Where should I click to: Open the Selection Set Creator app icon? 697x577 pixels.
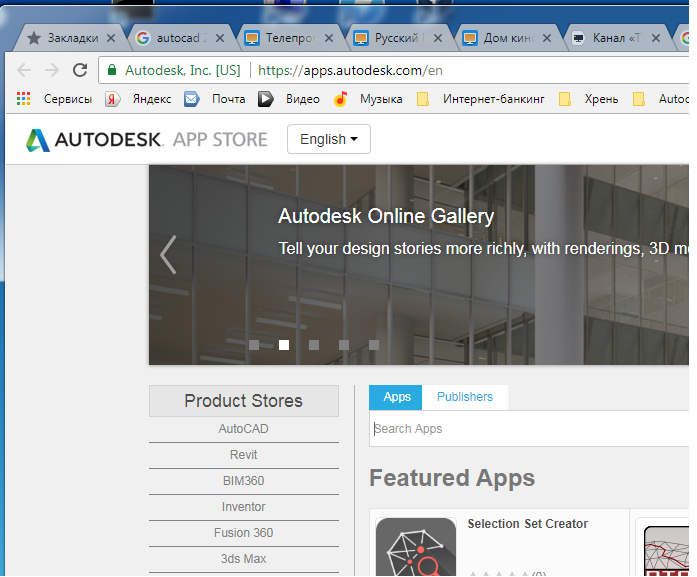coord(416,547)
